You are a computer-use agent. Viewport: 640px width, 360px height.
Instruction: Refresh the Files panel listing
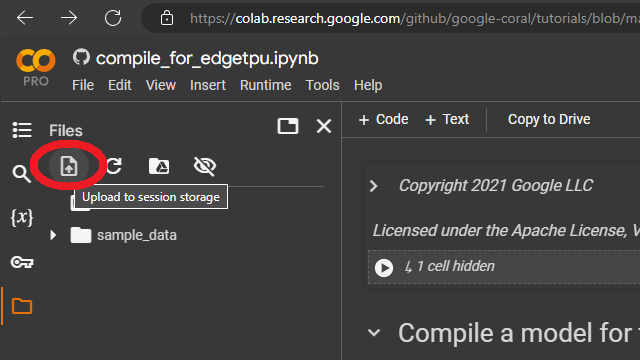(114, 166)
